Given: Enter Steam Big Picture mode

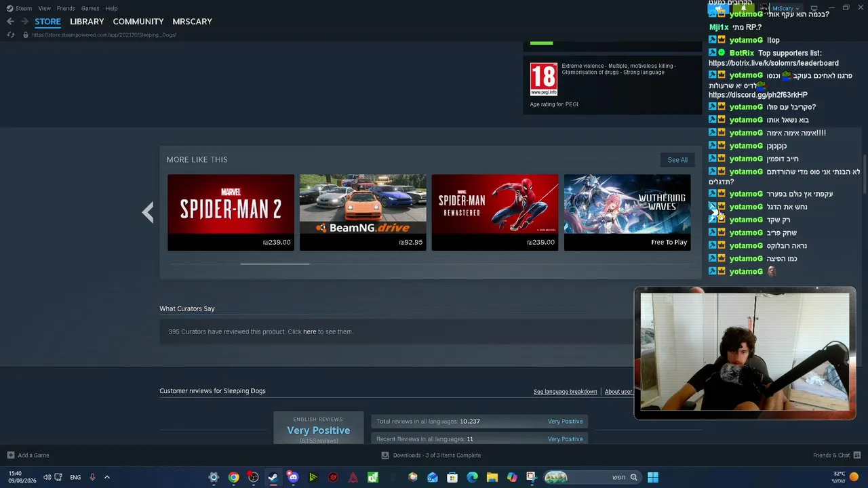Looking at the screenshot, I should [x=814, y=8].
